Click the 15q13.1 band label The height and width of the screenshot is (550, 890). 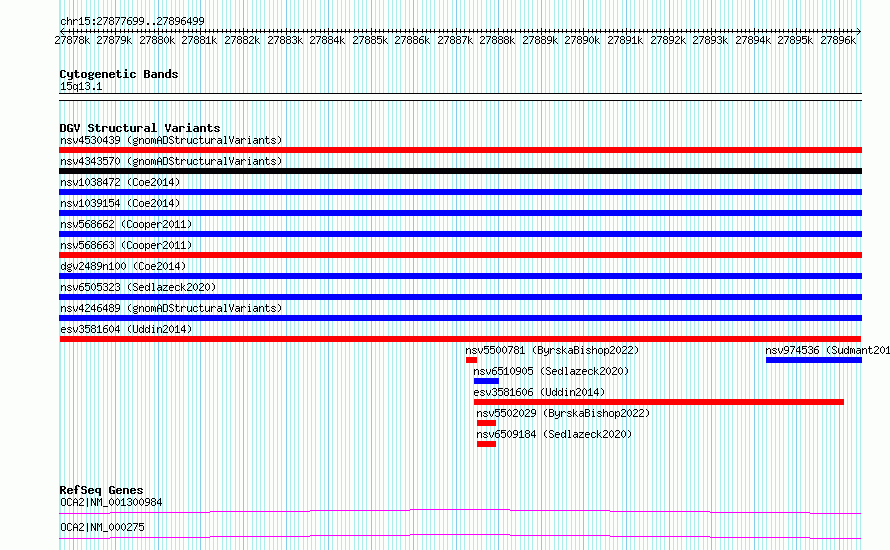coord(81,86)
